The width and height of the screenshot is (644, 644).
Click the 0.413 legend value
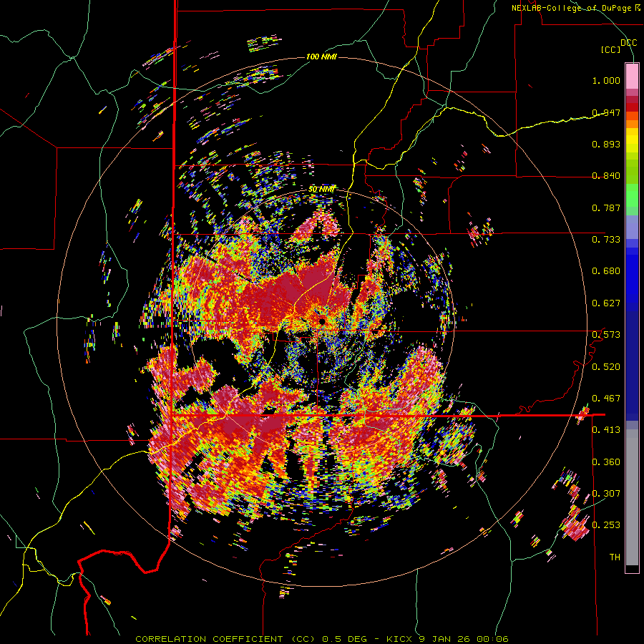(606, 430)
